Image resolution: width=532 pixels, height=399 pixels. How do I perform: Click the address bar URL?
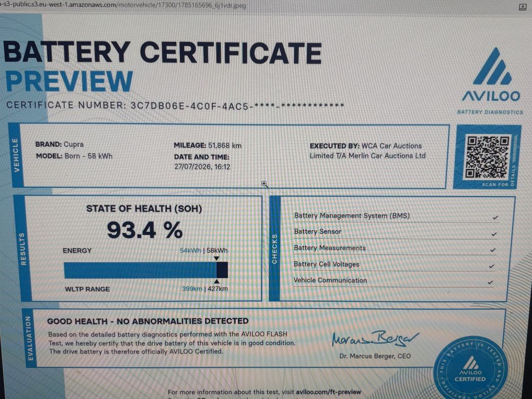pos(123,6)
